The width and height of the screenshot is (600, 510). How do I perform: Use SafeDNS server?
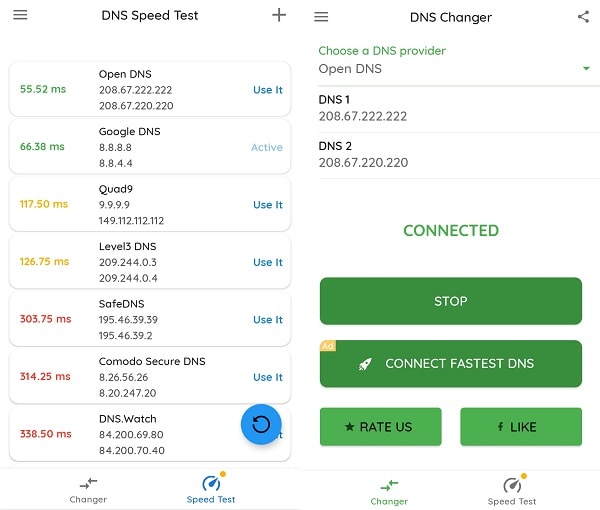[x=268, y=319]
